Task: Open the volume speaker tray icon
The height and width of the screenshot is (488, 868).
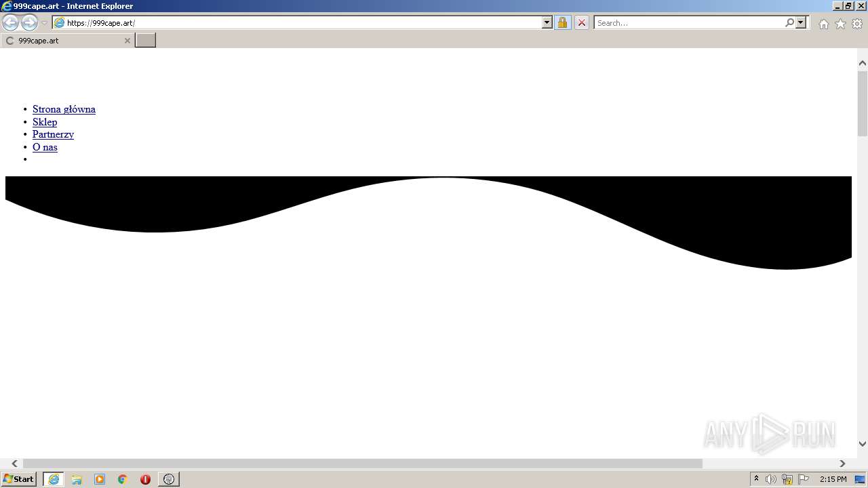Action: tap(771, 479)
